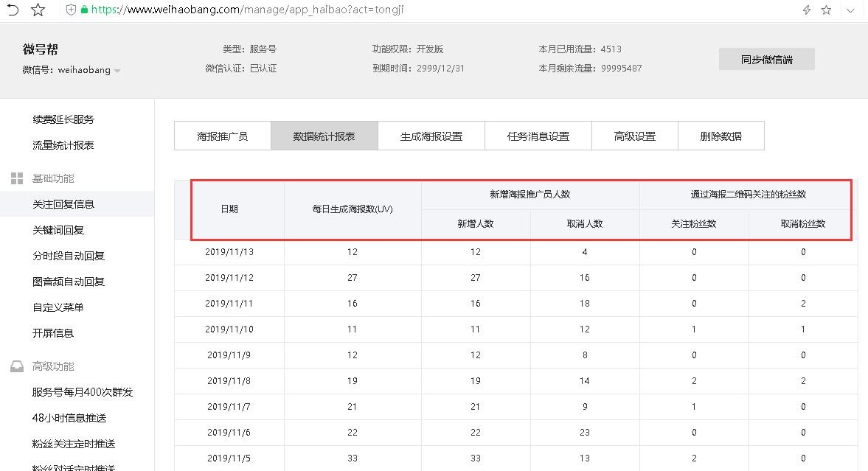Click the 本月剩余流量: 99995487 value

pyautogui.click(x=590, y=69)
